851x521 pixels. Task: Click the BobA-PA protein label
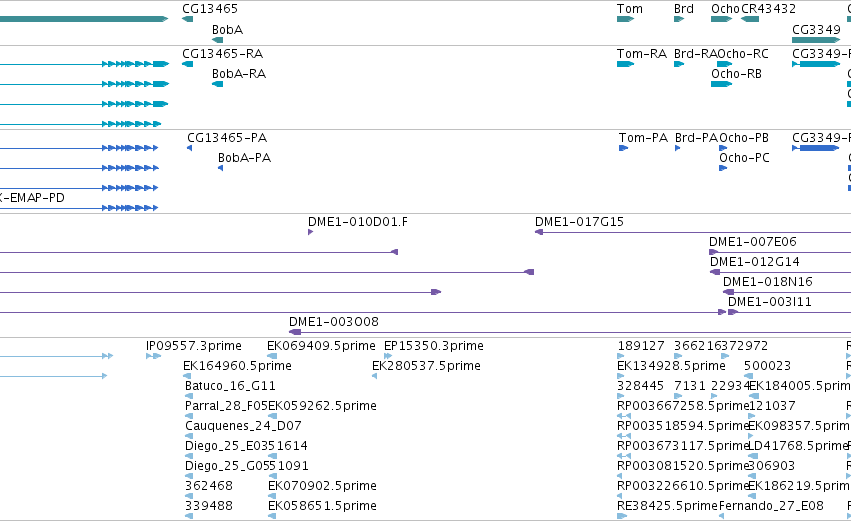[x=244, y=158]
